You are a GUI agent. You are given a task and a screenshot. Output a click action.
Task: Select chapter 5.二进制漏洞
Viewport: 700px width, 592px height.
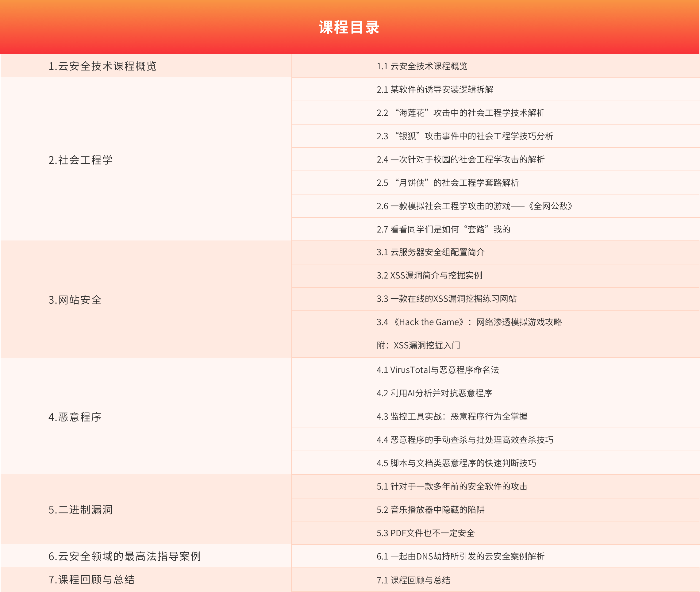[81, 509]
